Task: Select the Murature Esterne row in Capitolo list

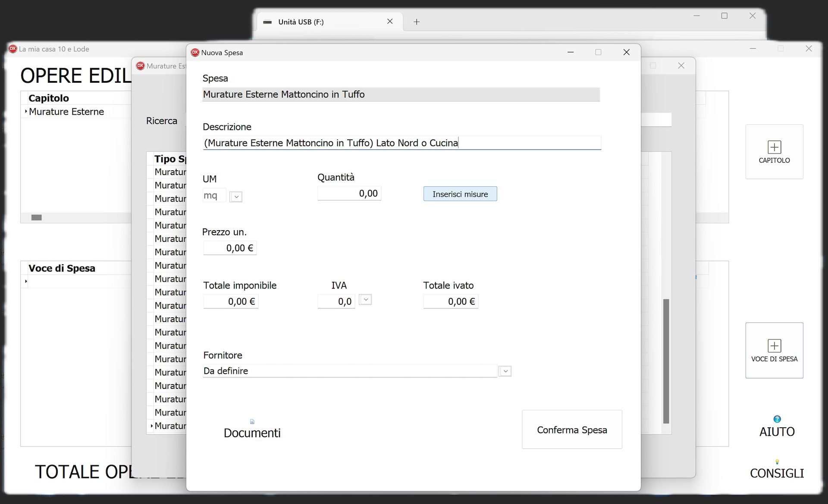Action: [76, 112]
